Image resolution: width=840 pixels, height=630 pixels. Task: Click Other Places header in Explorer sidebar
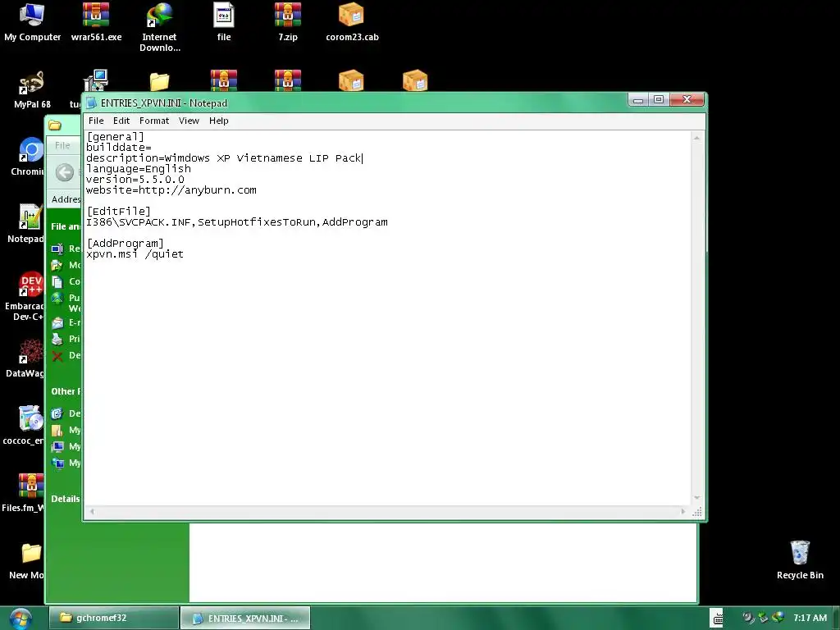(x=66, y=391)
